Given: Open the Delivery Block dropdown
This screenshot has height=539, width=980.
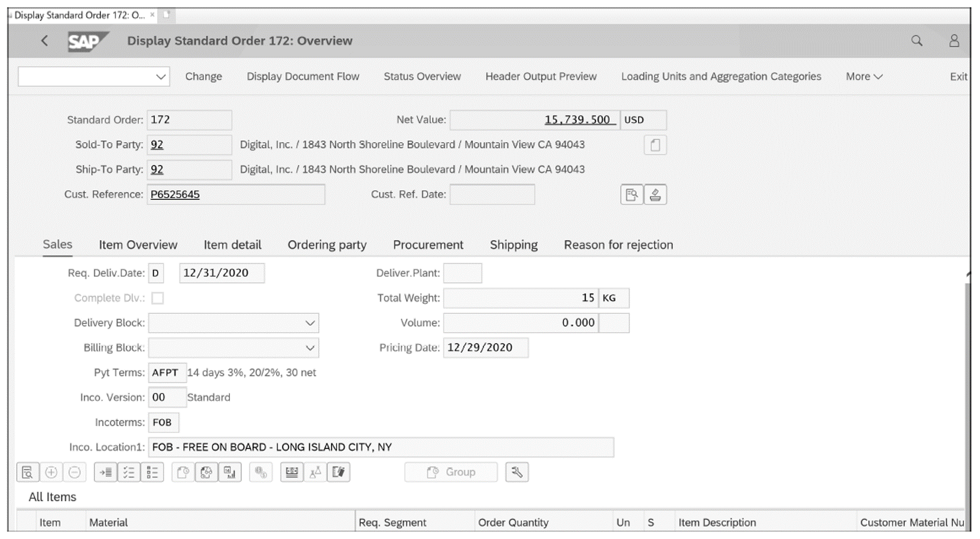Looking at the screenshot, I should (x=310, y=322).
